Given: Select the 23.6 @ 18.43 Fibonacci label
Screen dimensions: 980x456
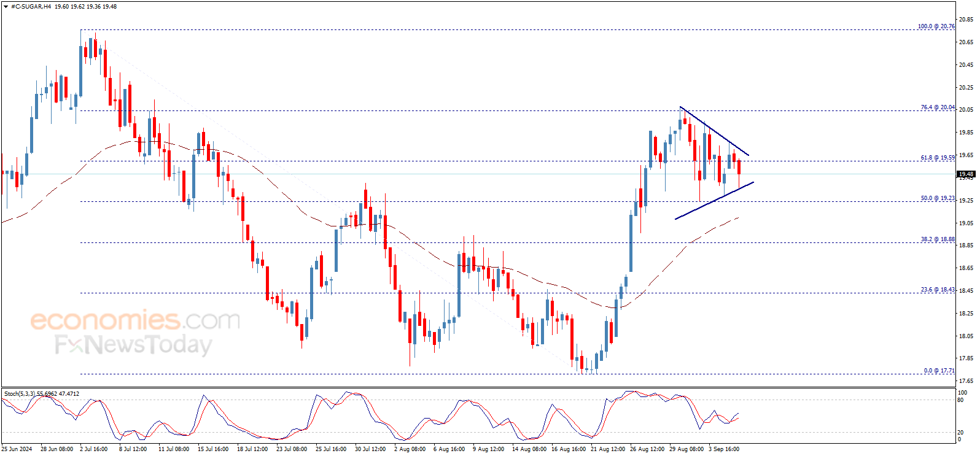Looking at the screenshot, I should 937,290.
